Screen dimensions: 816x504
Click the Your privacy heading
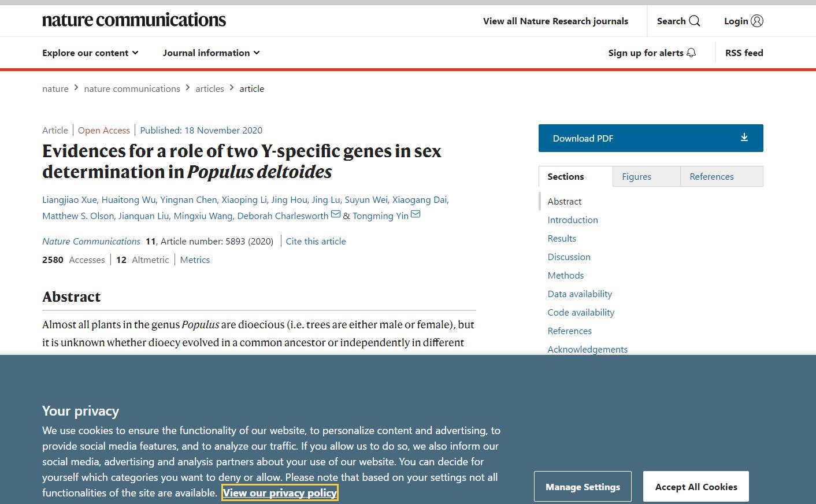tap(81, 411)
